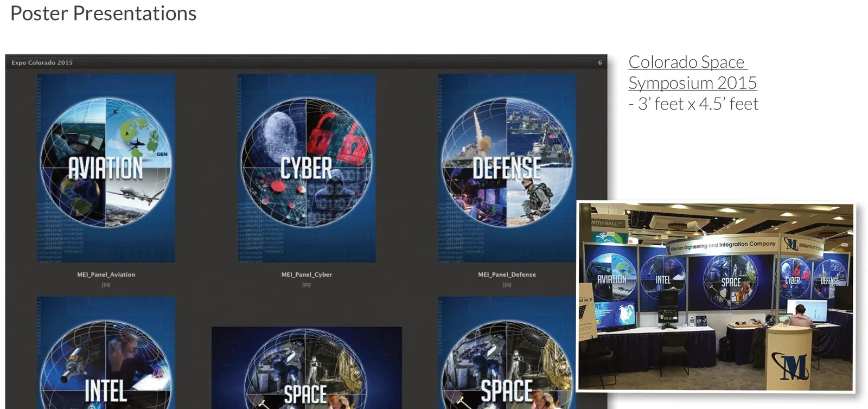Open the Colorado Space Symposium 2015 link
The height and width of the screenshot is (409, 868).
pyautogui.click(x=692, y=72)
